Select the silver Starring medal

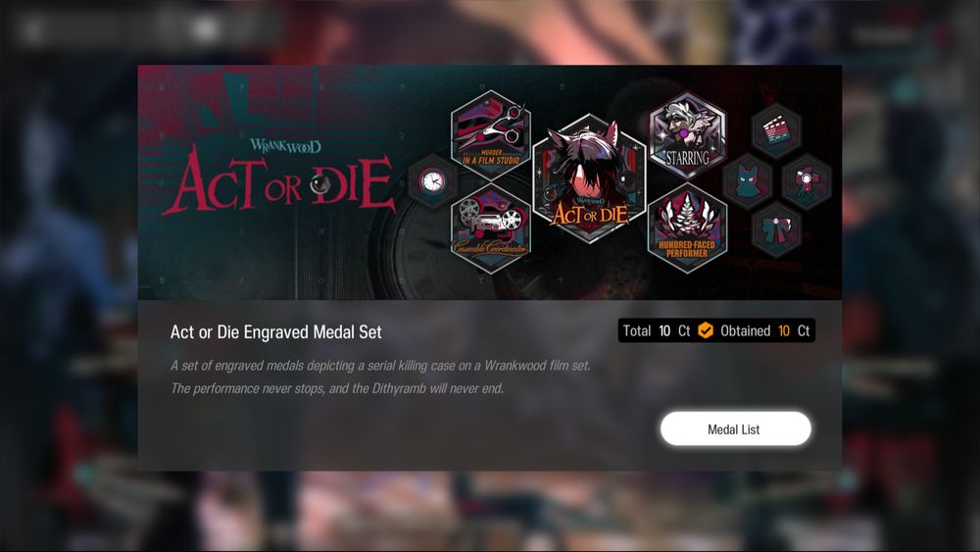click(x=688, y=135)
